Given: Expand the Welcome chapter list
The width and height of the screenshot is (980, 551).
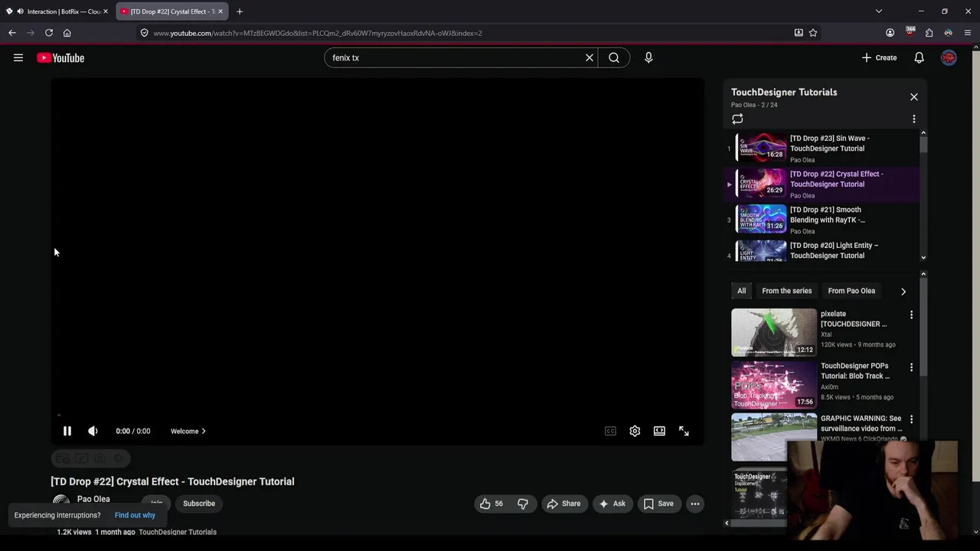Looking at the screenshot, I should pos(188,431).
